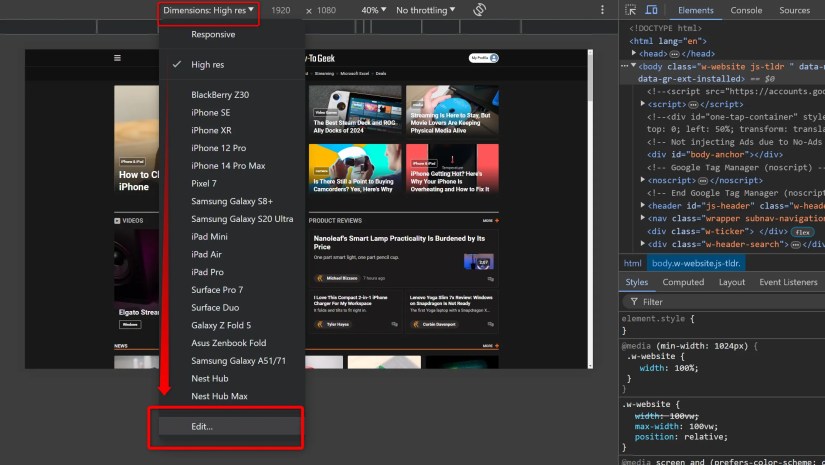Select iPad Mini device
This screenshot has height=465, width=825.
(x=209, y=236)
